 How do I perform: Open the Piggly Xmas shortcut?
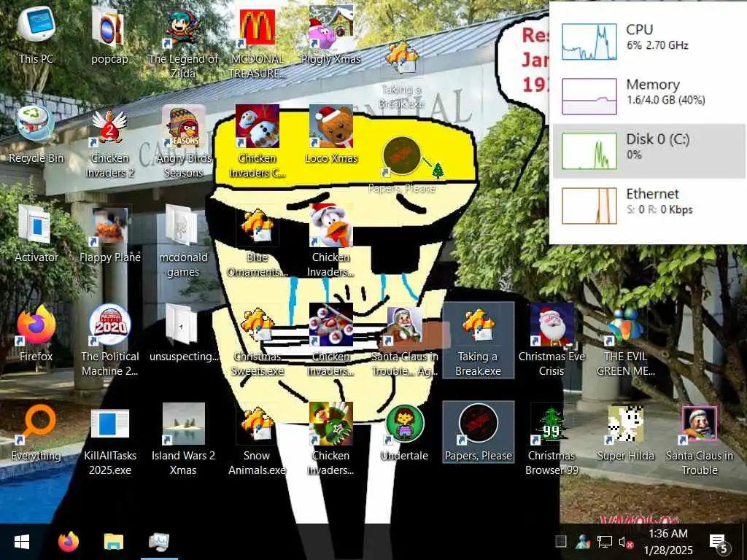coord(331,36)
